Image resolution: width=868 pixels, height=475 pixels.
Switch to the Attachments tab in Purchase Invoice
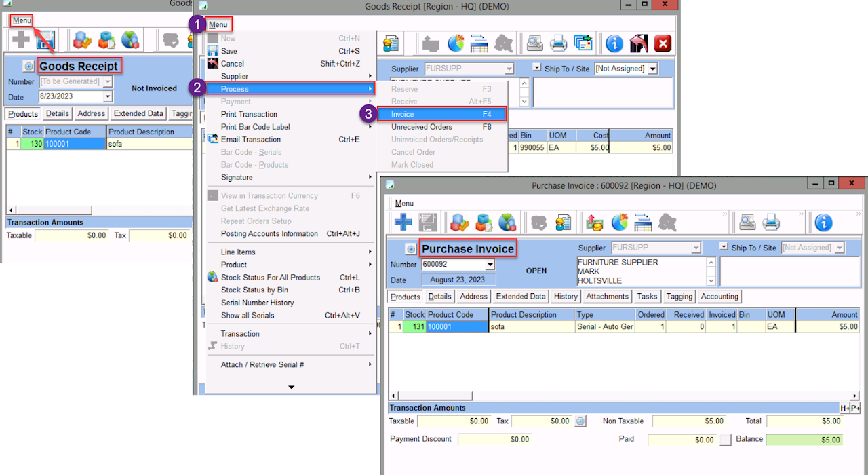(607, 297)
